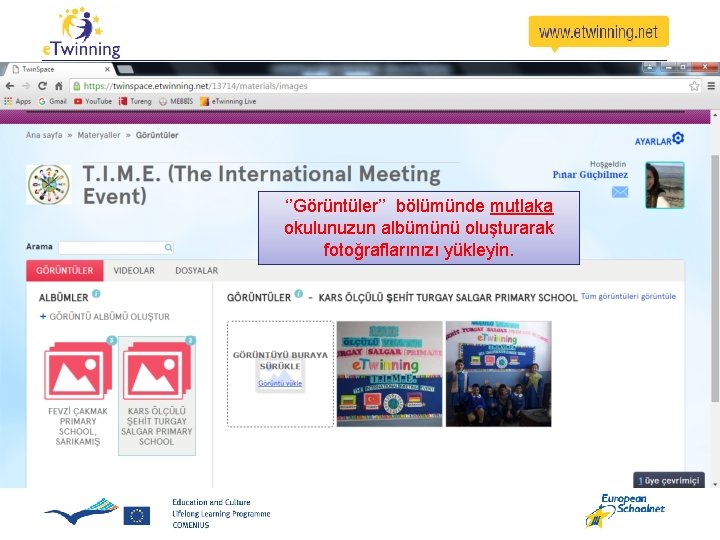Open Pınar Güçbilmez profile name
This screenshot has height=540, width=720.
pyautogui.click(x=590, y=174)
